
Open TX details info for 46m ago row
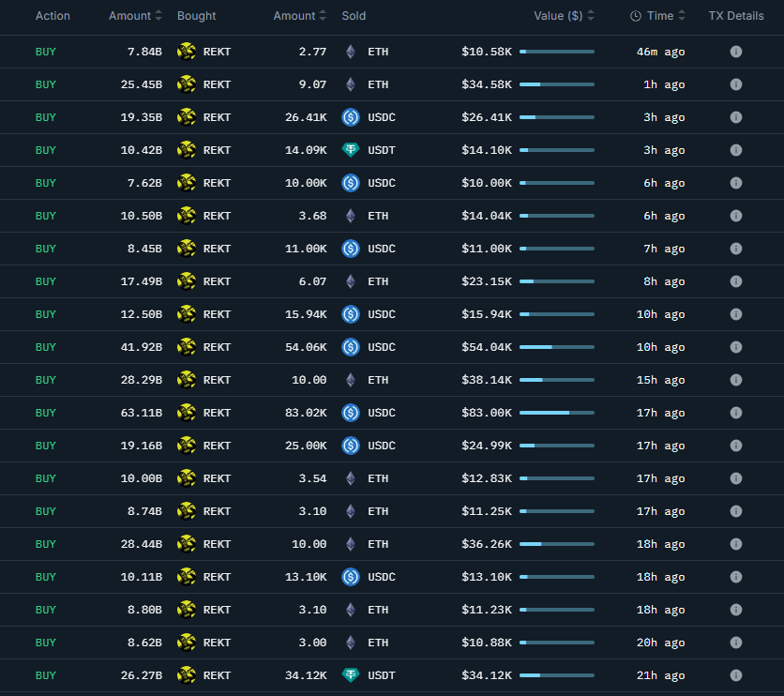tap(735, 52)
